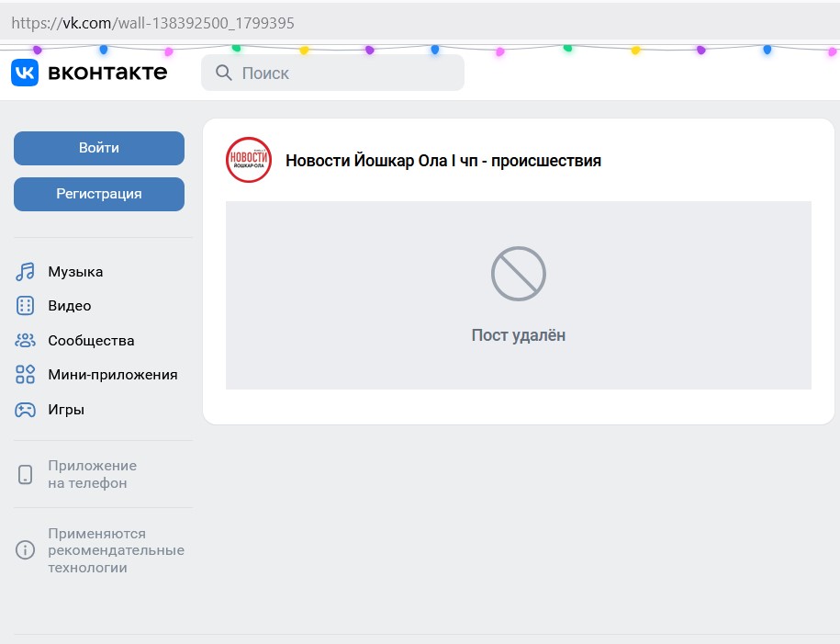Image resolution: width=840 pixels, height=644 pixels.
Task: Click the Видео film icon
Action: point(25,306)
